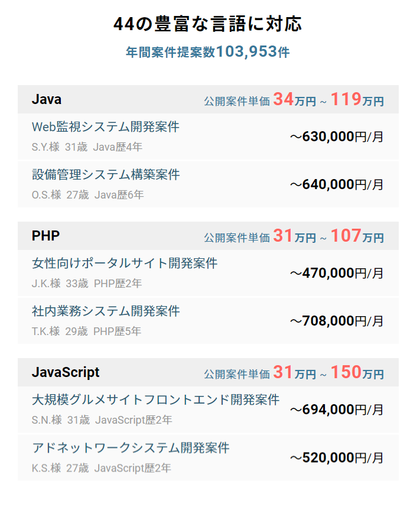Select the JavaScript section header

tap(208, 372)
